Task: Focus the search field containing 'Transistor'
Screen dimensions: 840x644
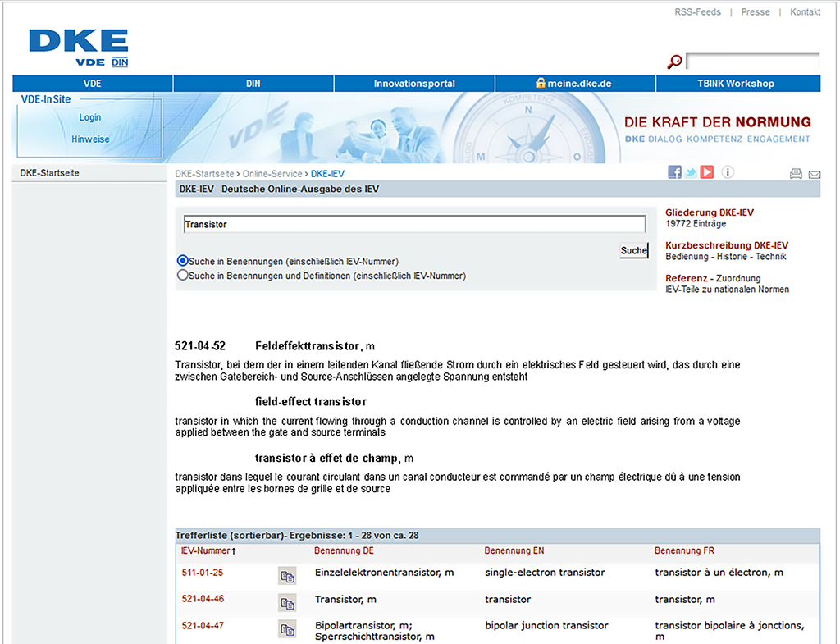Action: (x=414, y=224)
